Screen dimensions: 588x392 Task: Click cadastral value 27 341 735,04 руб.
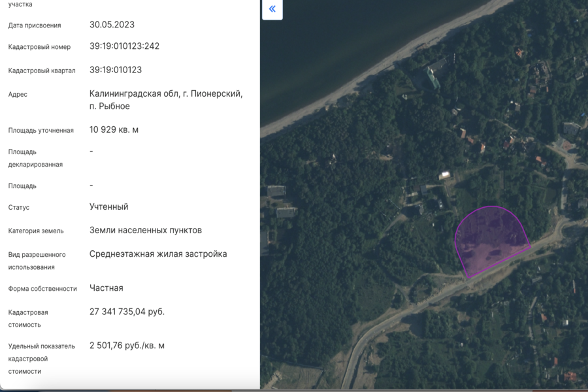coord(127,312)
